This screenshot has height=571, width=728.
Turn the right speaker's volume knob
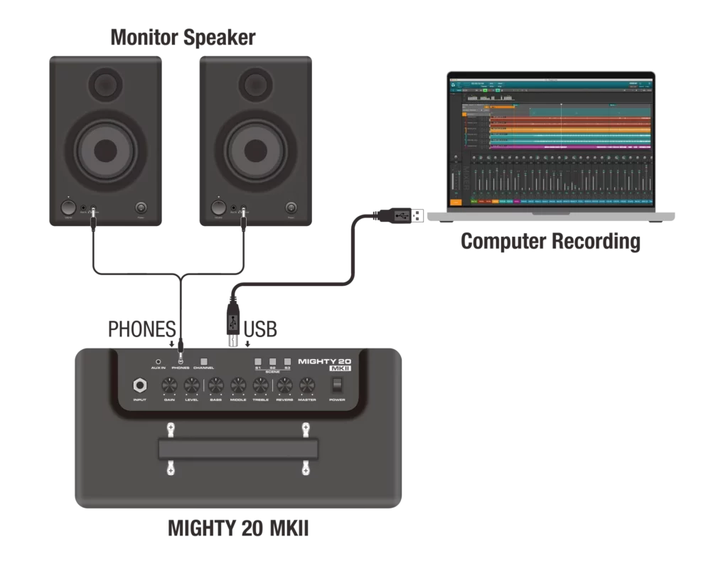point(218,208)
